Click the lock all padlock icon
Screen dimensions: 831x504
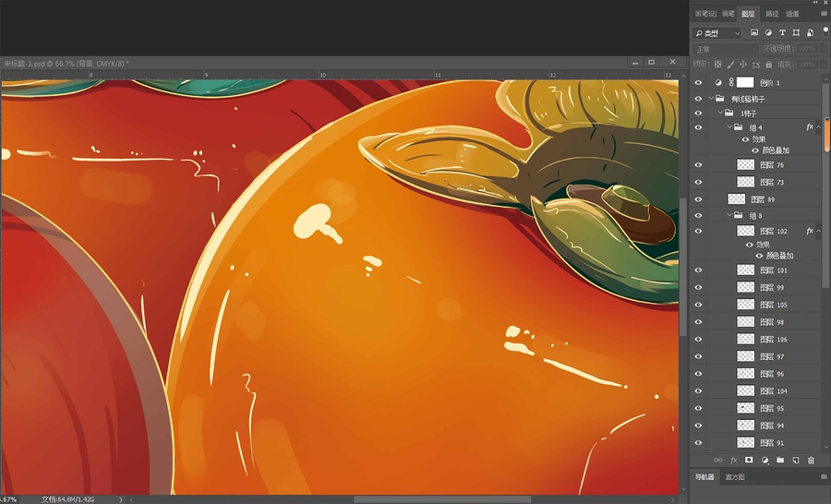coord(768,65)
